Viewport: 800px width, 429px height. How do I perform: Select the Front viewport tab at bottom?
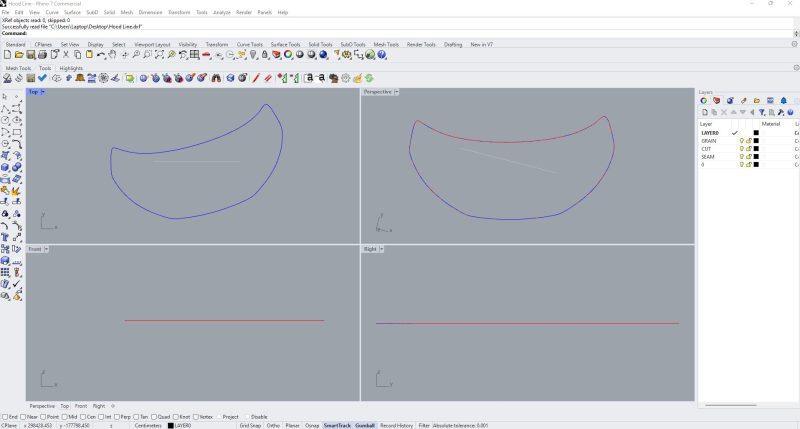pos(81,406)
